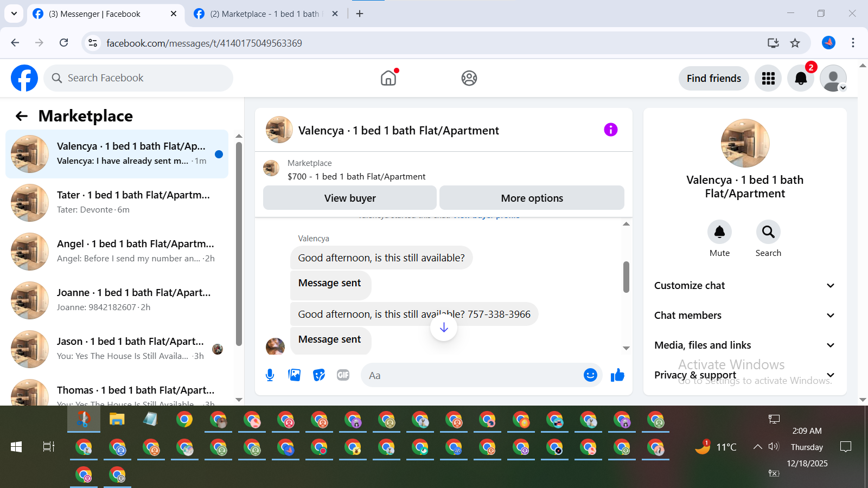Open Jason conversation in the list

(x=117, y=349)
